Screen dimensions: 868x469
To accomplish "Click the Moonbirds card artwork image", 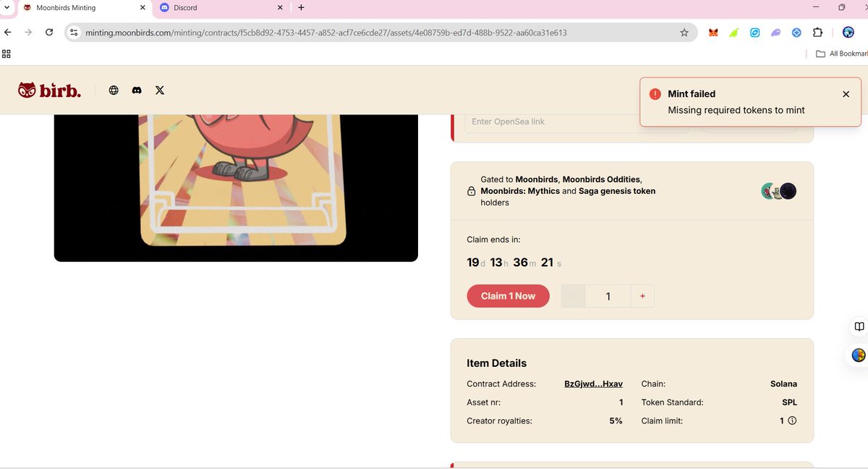I will point(236,188).
